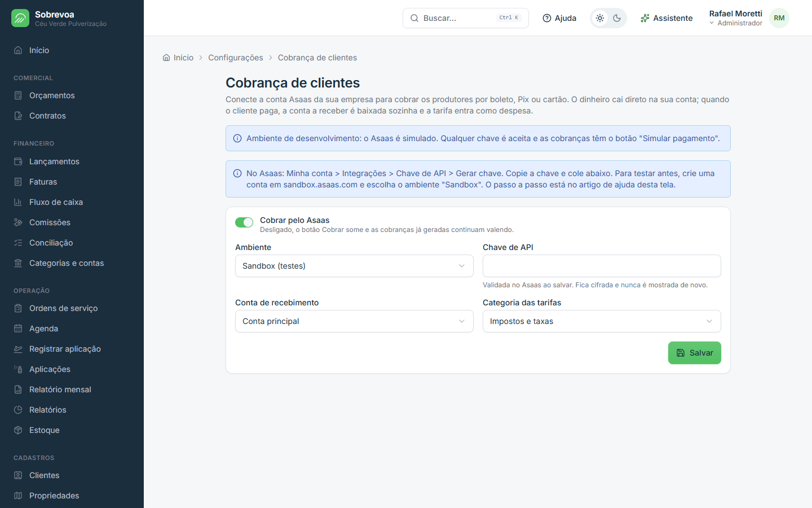
Task: Toggle the Cobrar pelo Asaas switch
Action: (x=244, y=222)
